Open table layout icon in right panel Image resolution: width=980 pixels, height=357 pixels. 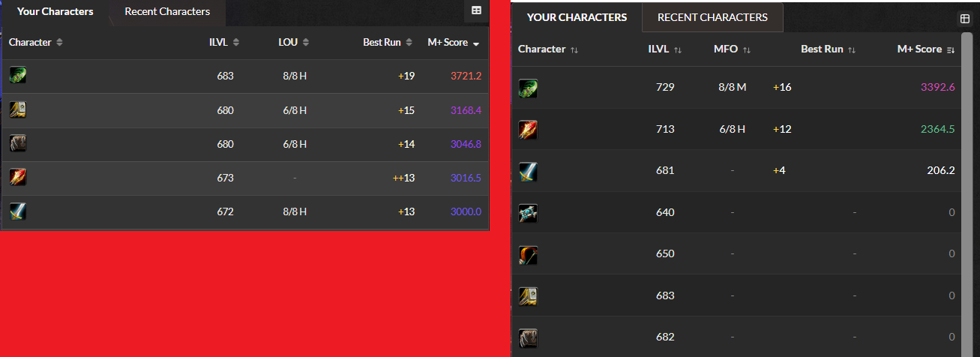click(965, 19)
